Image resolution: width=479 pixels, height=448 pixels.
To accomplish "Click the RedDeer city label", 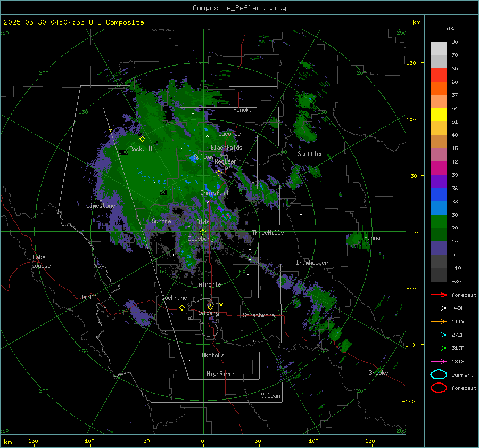I will (x=226, y=161).
